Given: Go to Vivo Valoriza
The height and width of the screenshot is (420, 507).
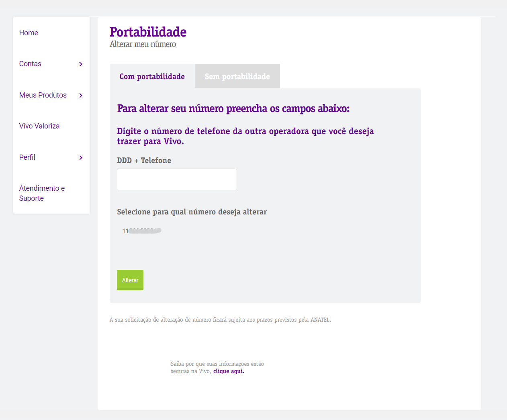Looking at the screenshot, I should pyautogui.click(x=39, y=126).
